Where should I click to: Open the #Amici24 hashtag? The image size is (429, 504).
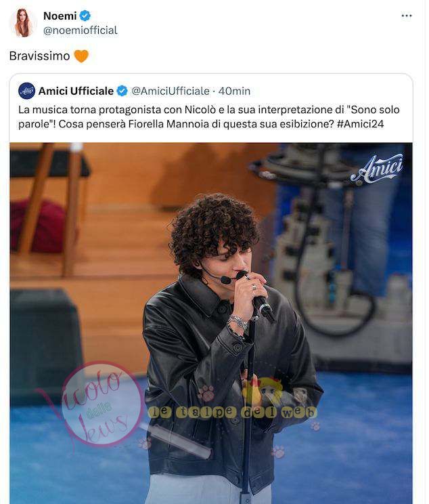click(360, 124)
